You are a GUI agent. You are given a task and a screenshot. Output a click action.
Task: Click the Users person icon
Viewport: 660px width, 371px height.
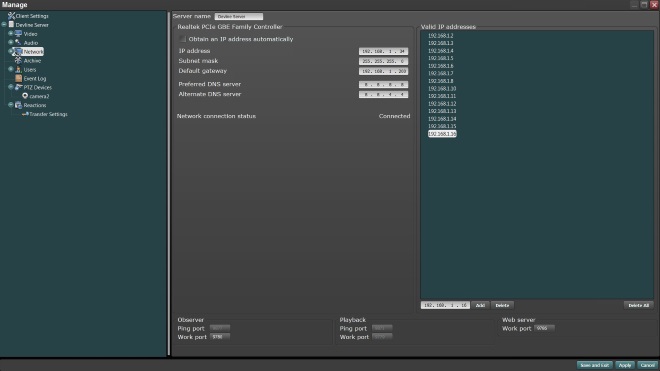(x=19, y=69)
